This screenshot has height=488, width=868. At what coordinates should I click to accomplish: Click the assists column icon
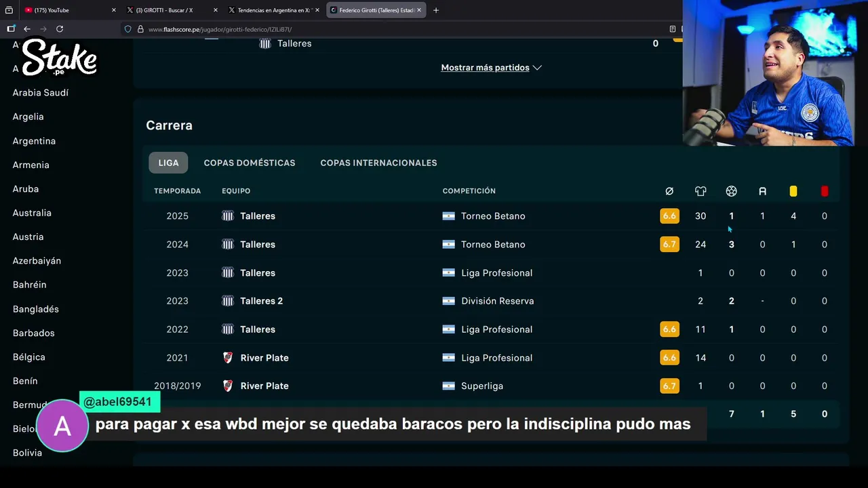pos(762,191)
